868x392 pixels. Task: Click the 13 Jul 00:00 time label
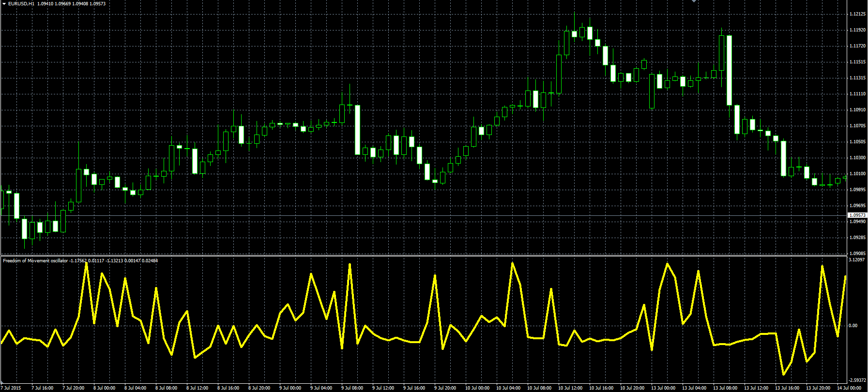pyautogui.click(x=664, y=388)
